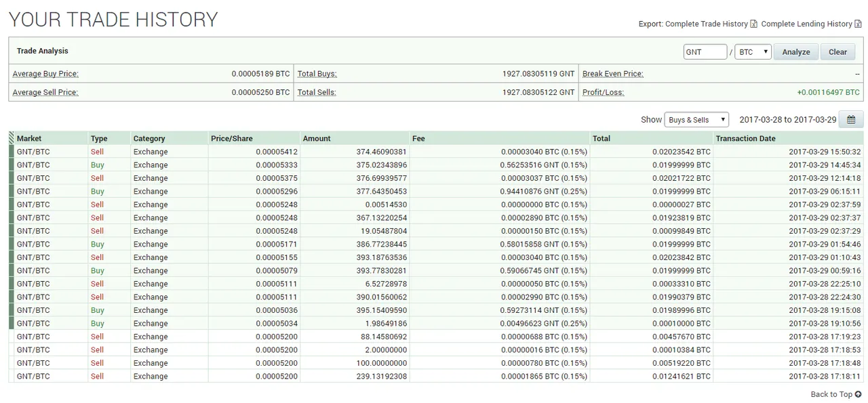Sort by the Type column header
The width and height of the screenshot is (868, 403).
tap(99, 138)
